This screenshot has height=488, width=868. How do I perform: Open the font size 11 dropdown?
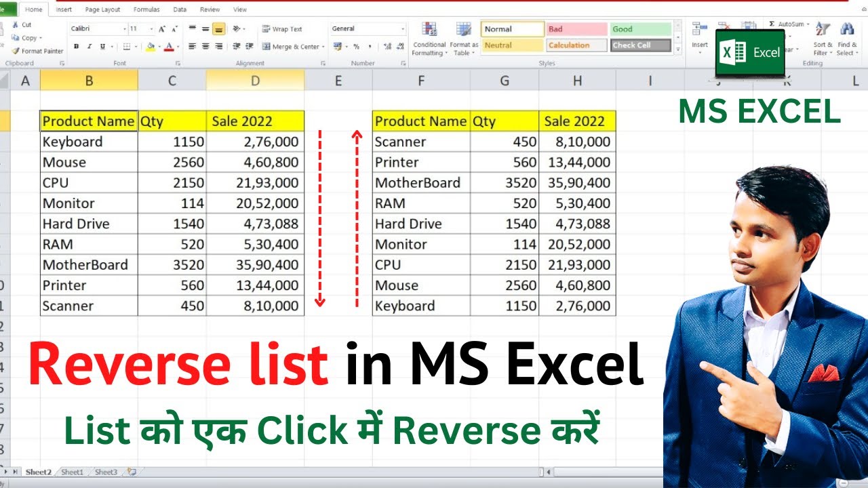click(151, 29)
